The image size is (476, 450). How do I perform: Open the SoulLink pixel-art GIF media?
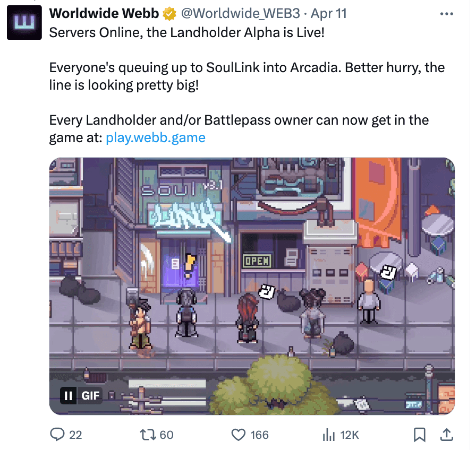(252, 286)
